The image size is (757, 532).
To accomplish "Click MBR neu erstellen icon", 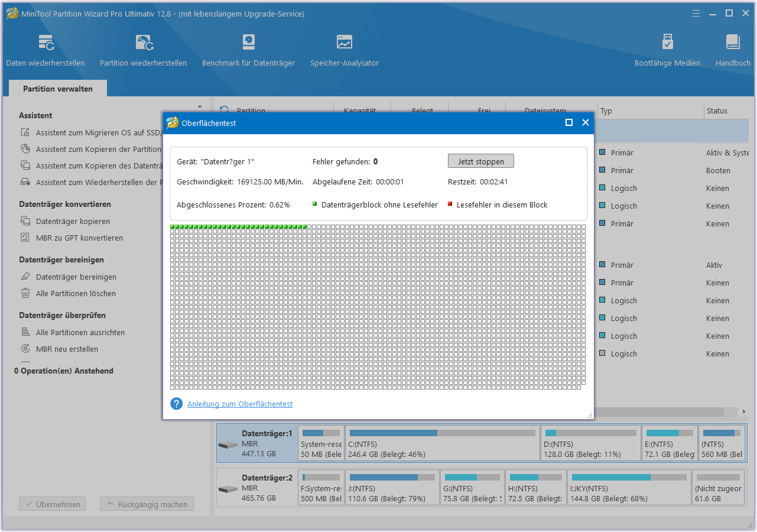I will tap(25, 349).
